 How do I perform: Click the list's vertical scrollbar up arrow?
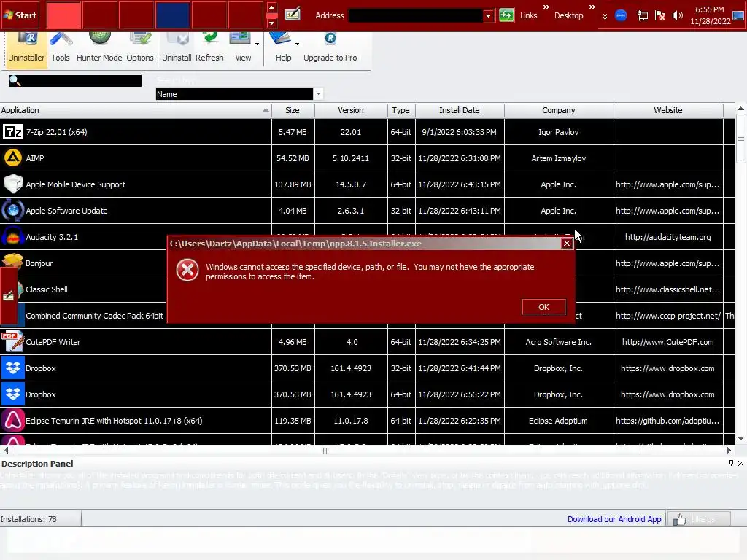click(x=741, y=109)
